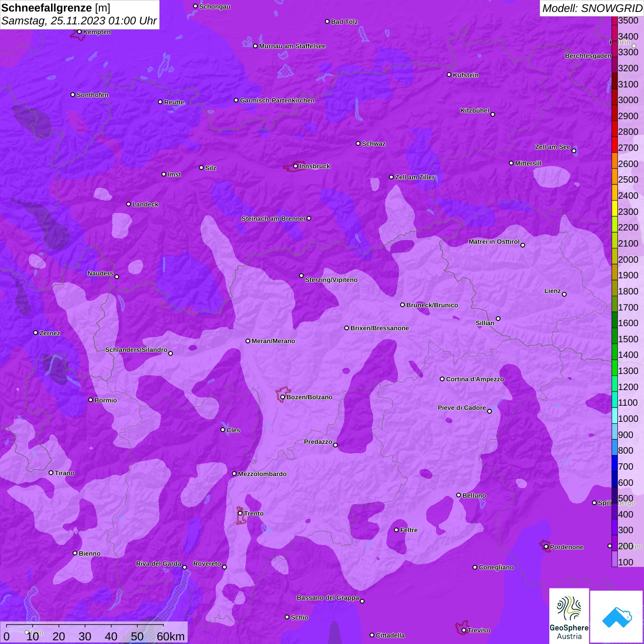Screen dimensions: 644x644
Task: Select the Bad Tölz marker dot
Action: (x=327, y=22)
